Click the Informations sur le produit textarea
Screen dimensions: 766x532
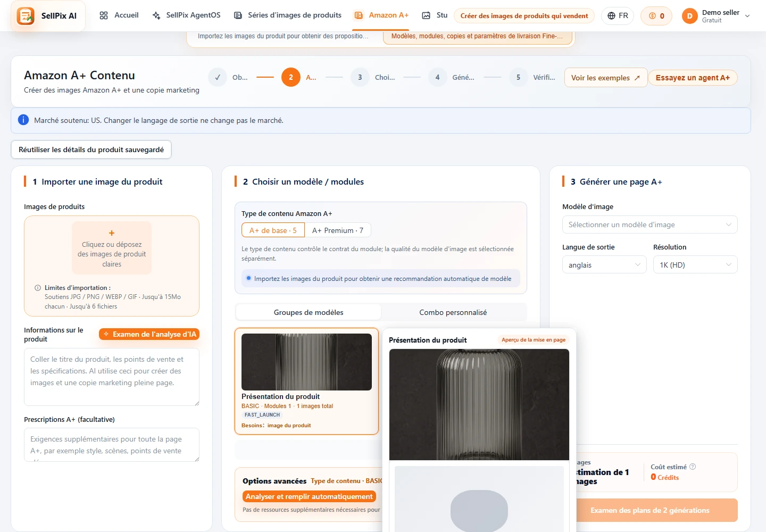click(x=112, y=377)
